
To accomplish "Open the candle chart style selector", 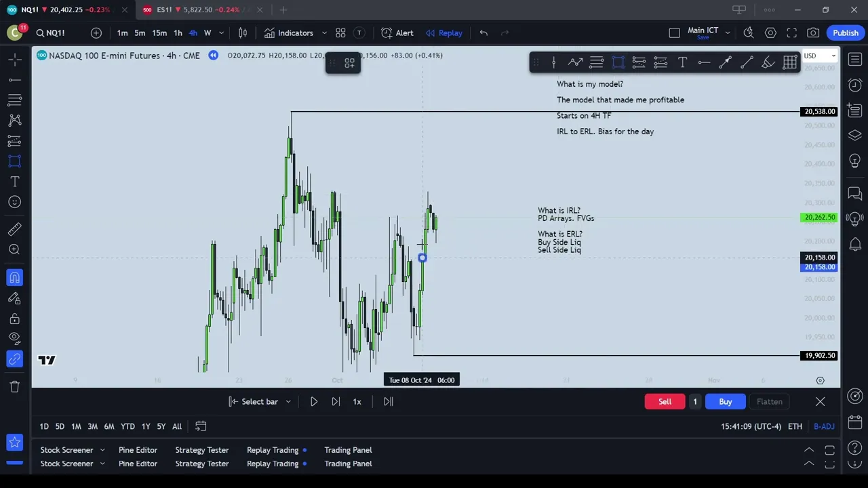I will [x=243, y=33].
